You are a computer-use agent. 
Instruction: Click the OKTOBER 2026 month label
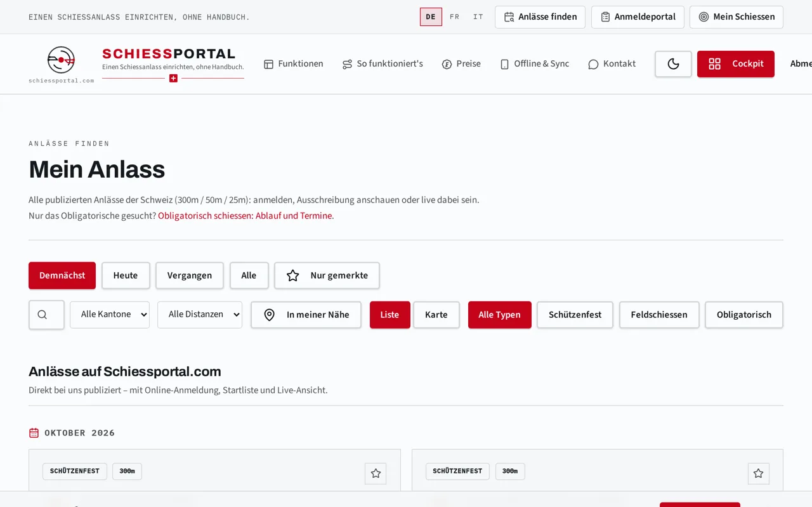tap(80, 433)
